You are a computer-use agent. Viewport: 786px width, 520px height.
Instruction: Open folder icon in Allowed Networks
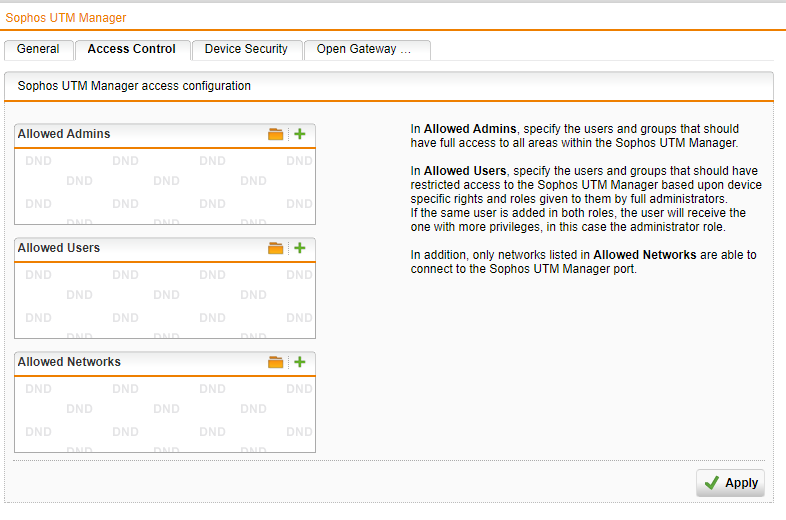pos(275,362)
